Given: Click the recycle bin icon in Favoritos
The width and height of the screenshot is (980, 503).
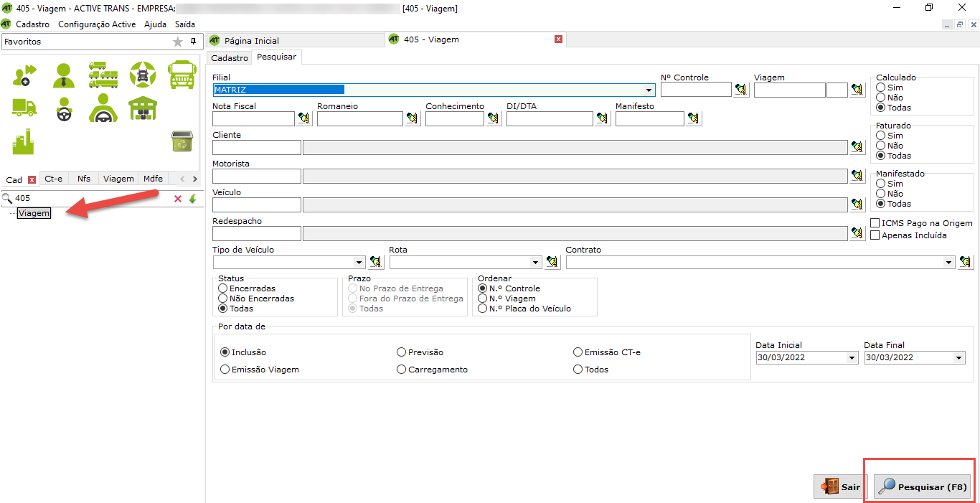Looking at the screenshot, I should tap(182, 141).
